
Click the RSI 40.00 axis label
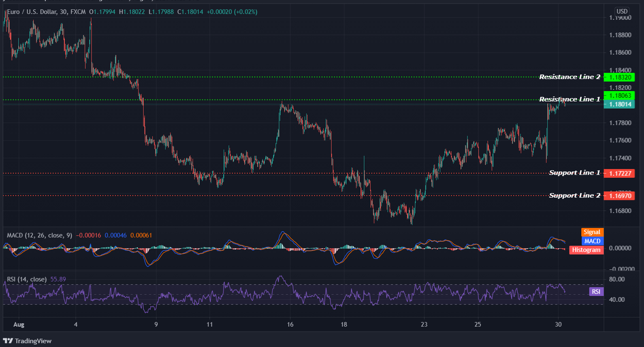617,300
